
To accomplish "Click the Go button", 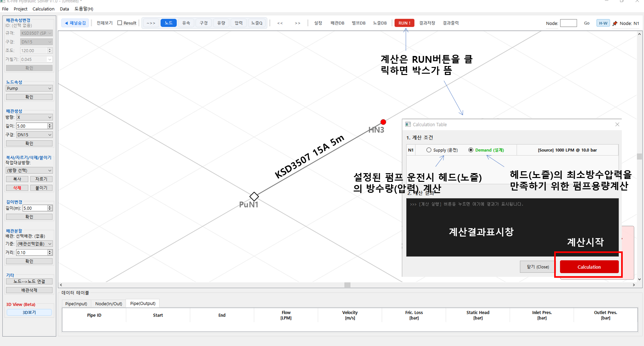I will (587, 23).
